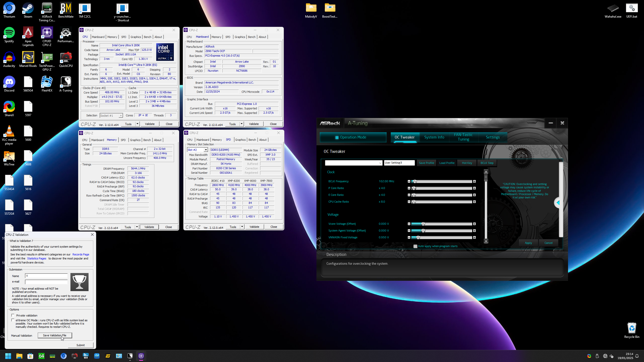Viewport: 644px width, 362px height.
Task: Open the Statistics Pages link
Action: point(37,258)
